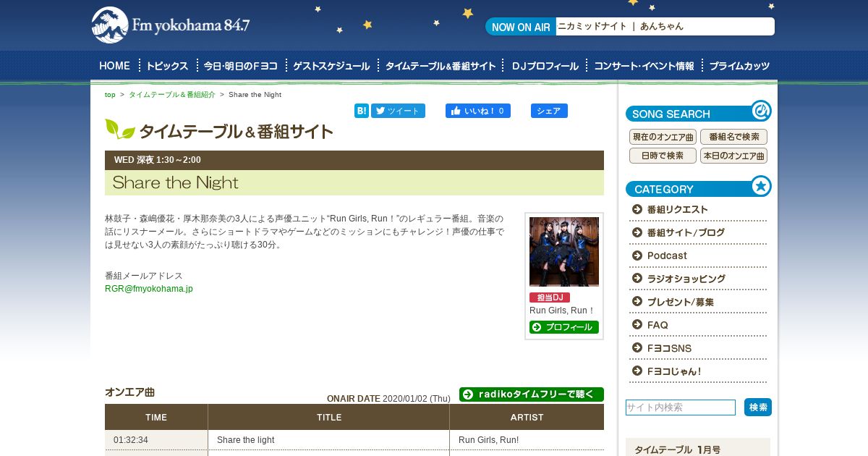Click ニカミッドナイト | あんちゃん now-playing text
The image size is (868, 456).
pos(621,27)
